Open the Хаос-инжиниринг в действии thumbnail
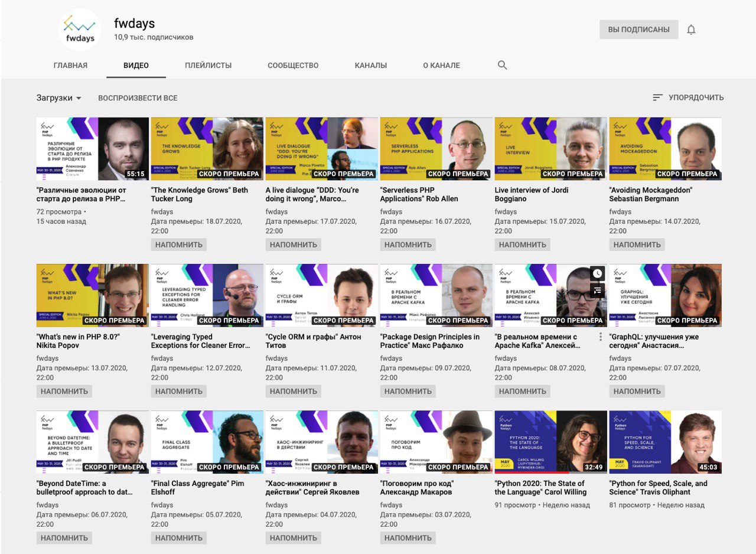This screenshot has height=554, width=756. [x=322, y=442]
